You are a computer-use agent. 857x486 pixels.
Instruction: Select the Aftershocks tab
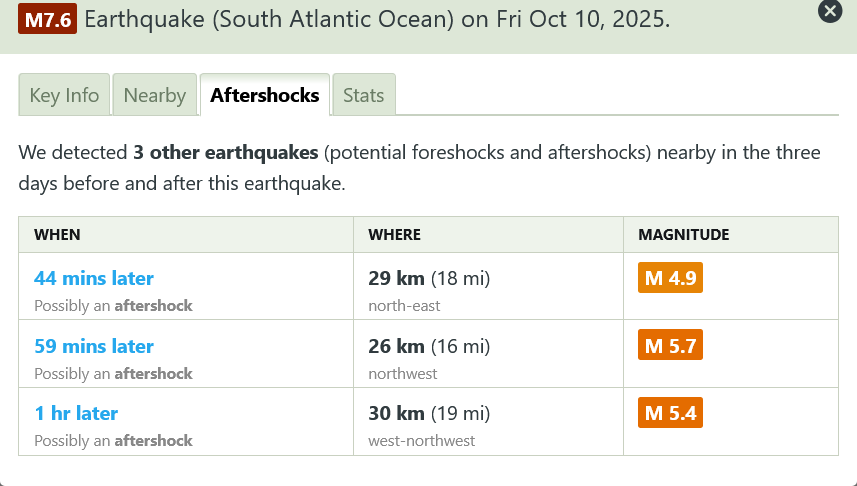[265, 95]
